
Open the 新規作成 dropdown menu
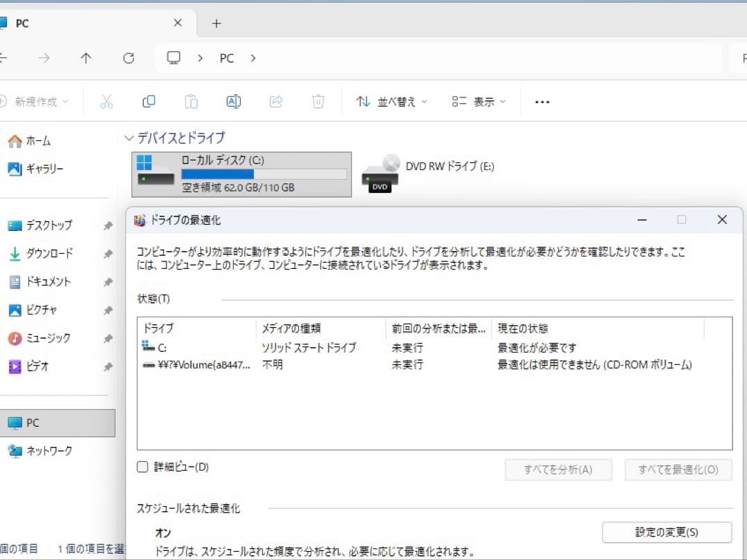pos(35,101)
